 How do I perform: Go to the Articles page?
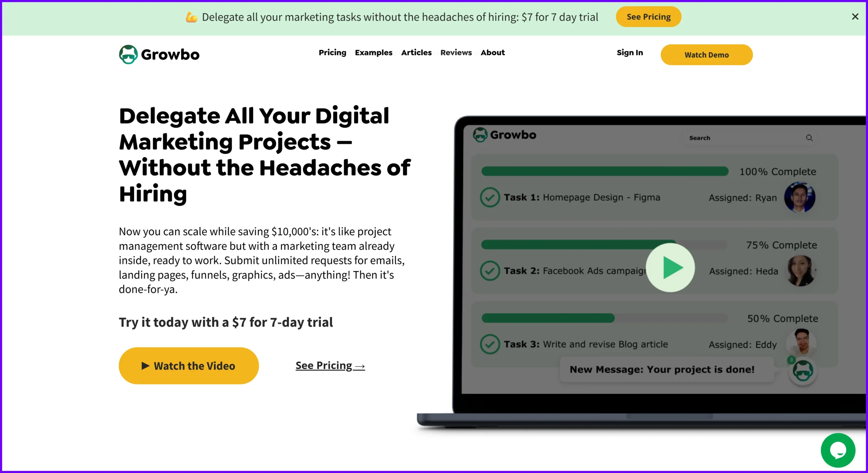point(416,53)
